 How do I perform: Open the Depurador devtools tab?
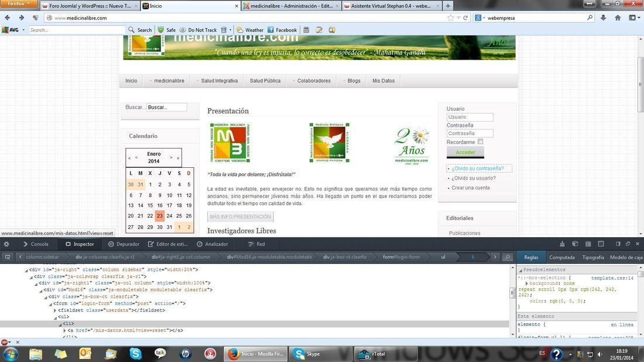tap(124, 244)
